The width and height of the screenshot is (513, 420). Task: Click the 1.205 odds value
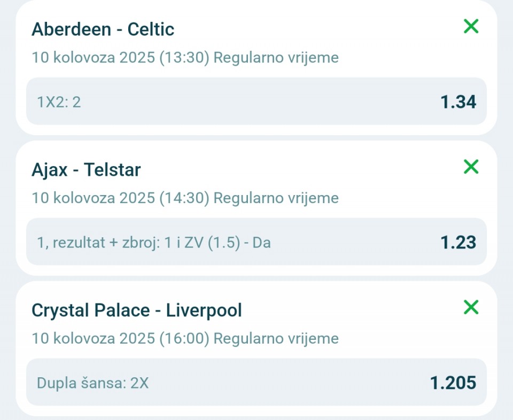tap(453, 383)
